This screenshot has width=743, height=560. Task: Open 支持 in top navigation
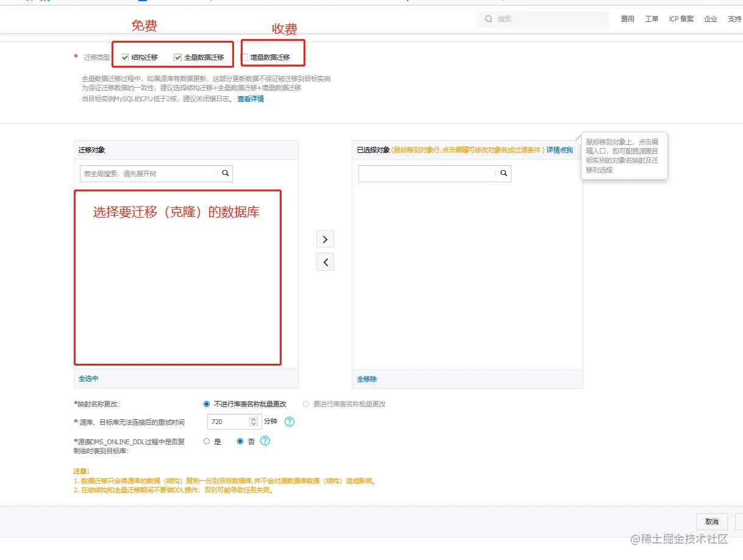click(734, 19)
